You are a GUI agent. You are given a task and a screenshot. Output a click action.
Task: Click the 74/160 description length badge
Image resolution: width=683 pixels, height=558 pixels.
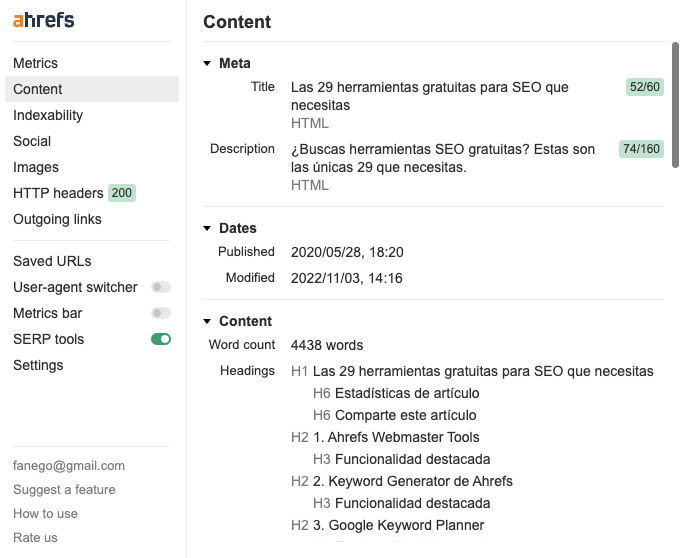pos(641,149)
